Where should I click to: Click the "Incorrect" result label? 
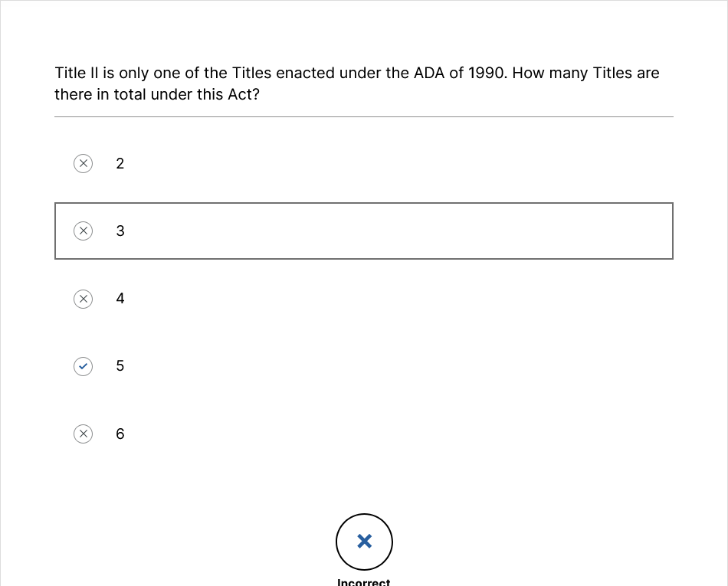point(364,581)
